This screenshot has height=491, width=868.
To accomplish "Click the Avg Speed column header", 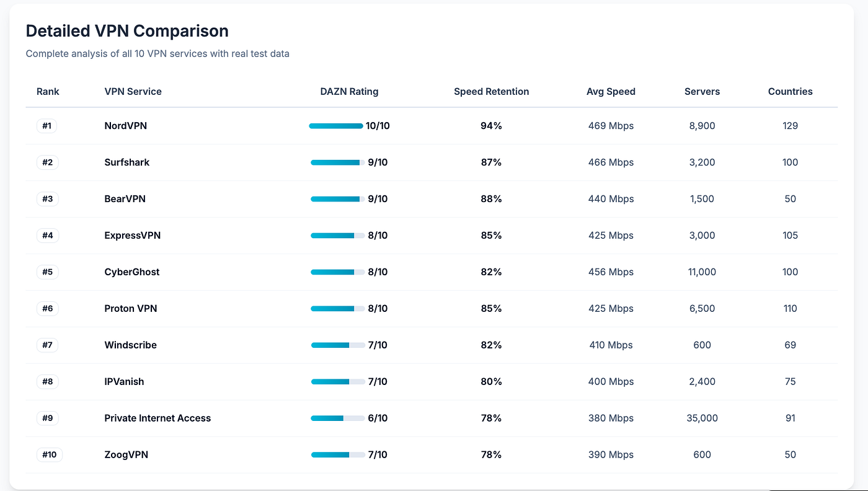I will coord(611,91).
